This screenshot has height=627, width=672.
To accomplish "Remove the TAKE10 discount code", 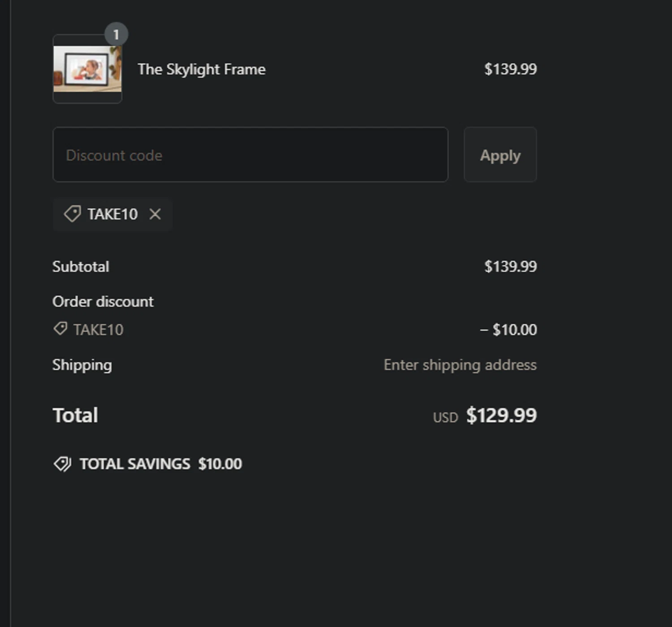I will (x=155, y=214).
